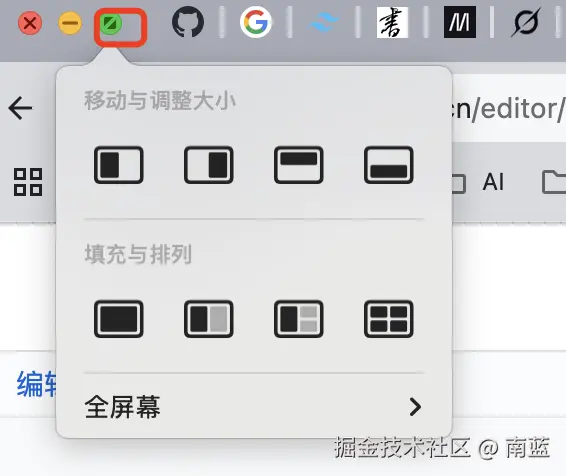The width and height of the screenshot is (566, 476).
Task: Fill the screen with window icon
Action: coord(118,319)
